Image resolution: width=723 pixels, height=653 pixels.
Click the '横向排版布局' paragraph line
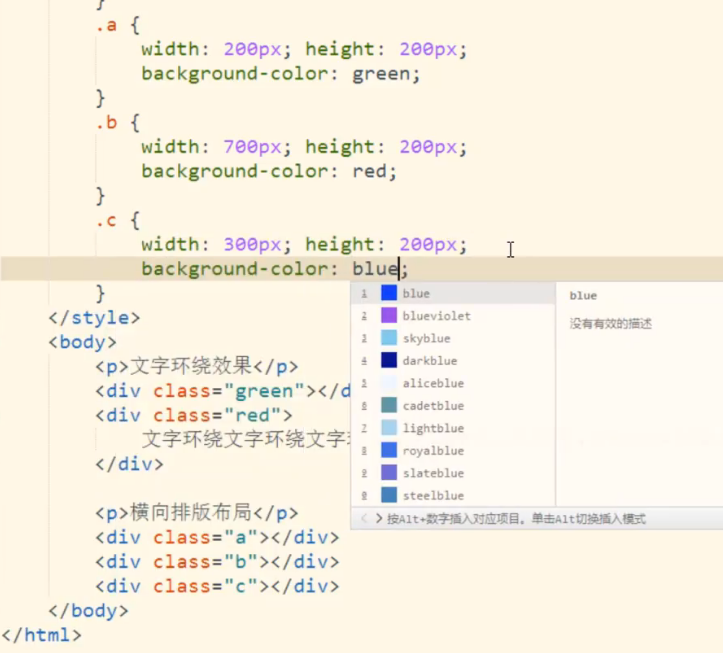[x=197, y=513]
